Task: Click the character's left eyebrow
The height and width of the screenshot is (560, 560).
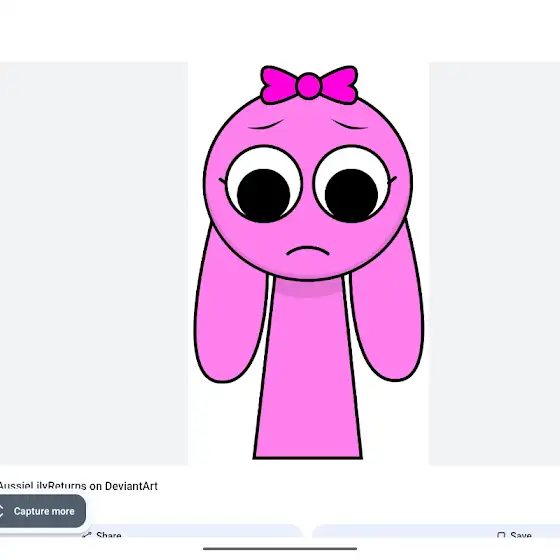Action: click(x=265, y=125)
